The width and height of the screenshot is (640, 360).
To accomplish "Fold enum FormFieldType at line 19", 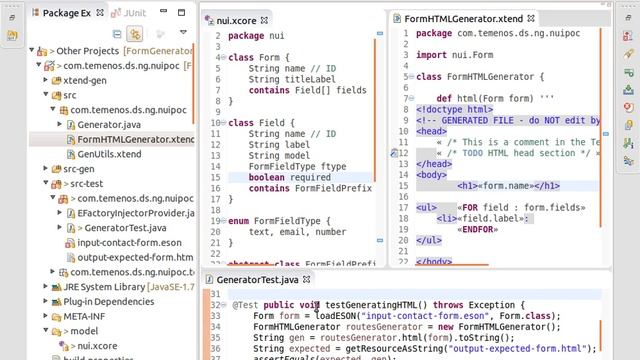I will [x=224, y=221].
